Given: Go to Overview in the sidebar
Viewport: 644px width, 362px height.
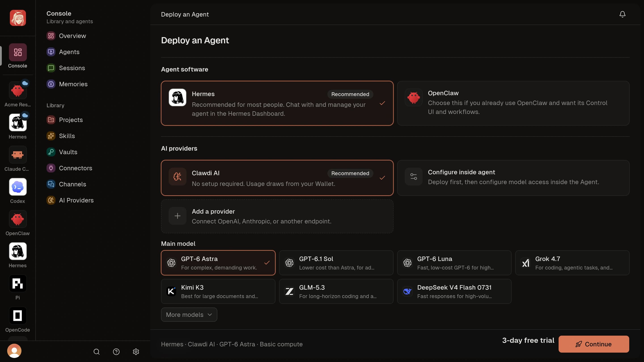Looking at the screenshot, I should click(72, 36).
